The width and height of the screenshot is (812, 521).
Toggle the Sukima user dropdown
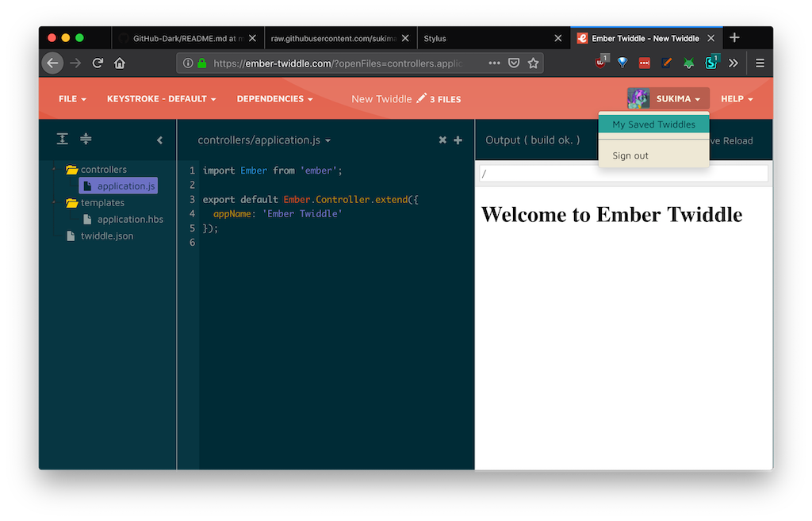pos(679,99)
